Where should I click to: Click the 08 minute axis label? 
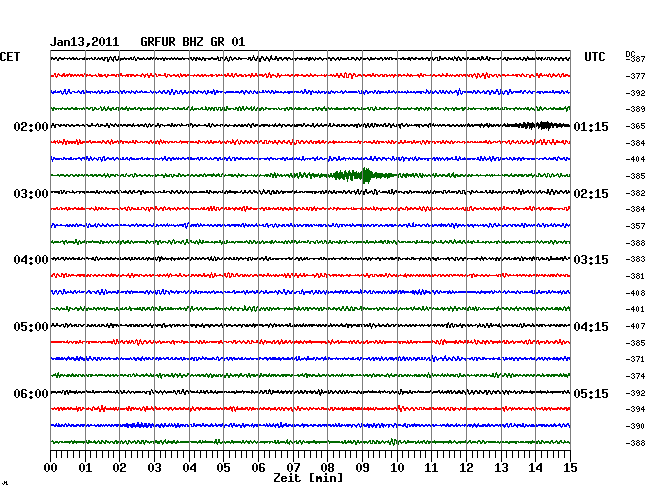[327, 468]
